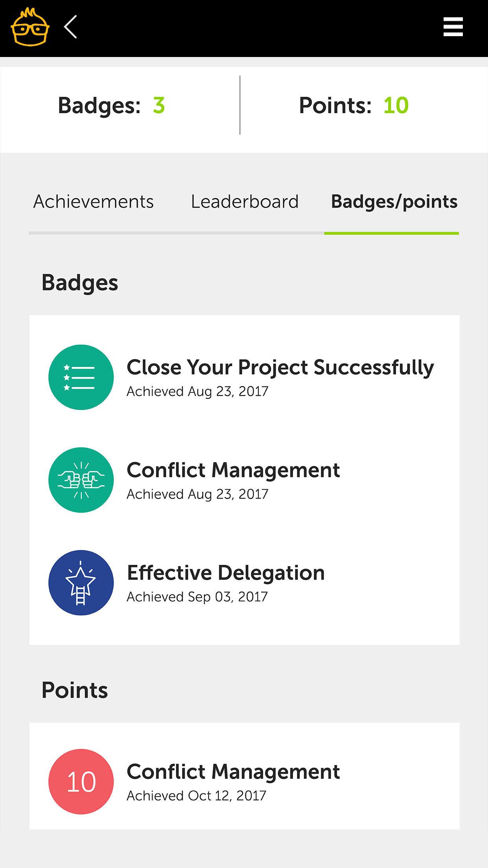Image resolution: width=488 pixels, height=868 pixels.
Task: Tap the Close Your Project Successfully badge icon
Action: pyautogui.click(x=81, y=377)
